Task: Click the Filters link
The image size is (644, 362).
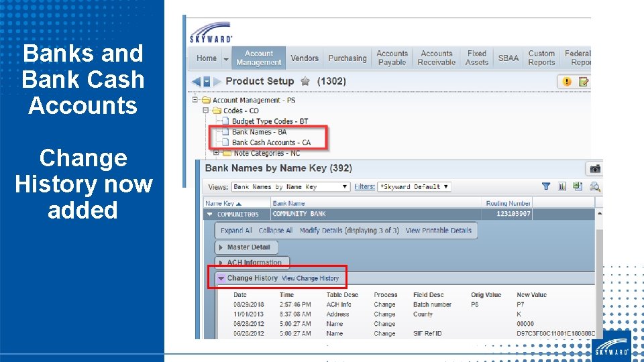Action: tap(365, 187)
